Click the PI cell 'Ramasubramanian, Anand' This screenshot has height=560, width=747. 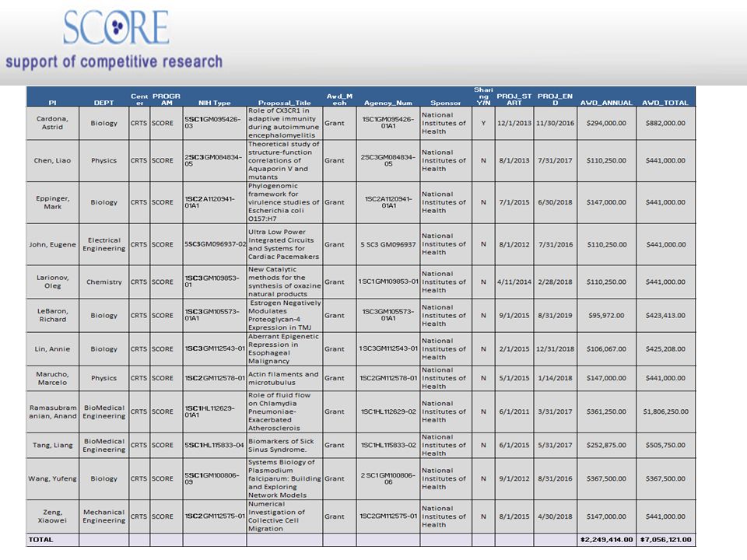coord(52,411)
